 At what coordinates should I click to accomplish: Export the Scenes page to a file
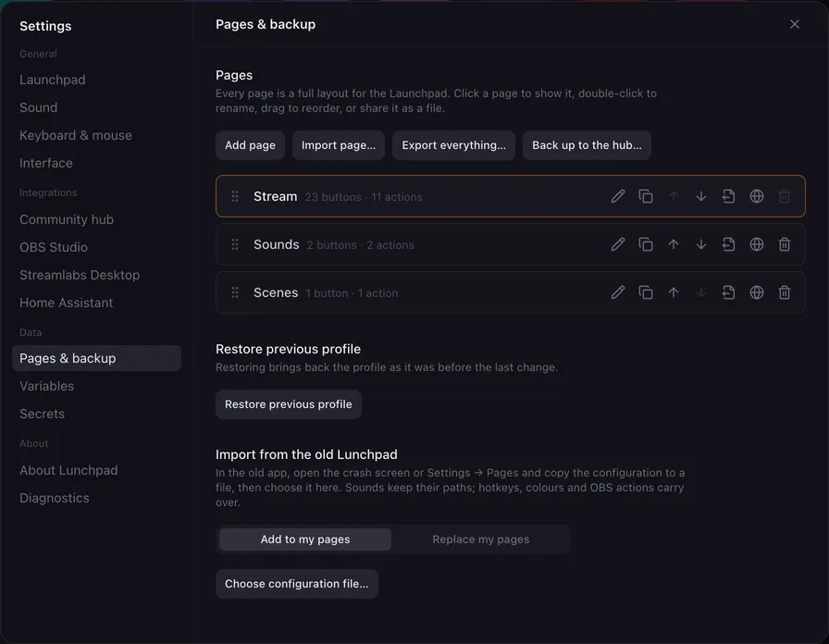pos(728,292)
